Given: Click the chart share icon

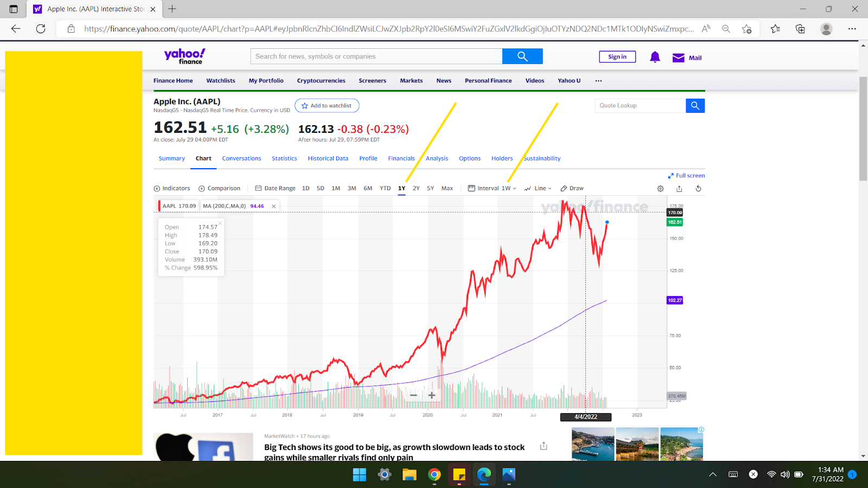Looking at the screenshot, I should click(679, 189).
